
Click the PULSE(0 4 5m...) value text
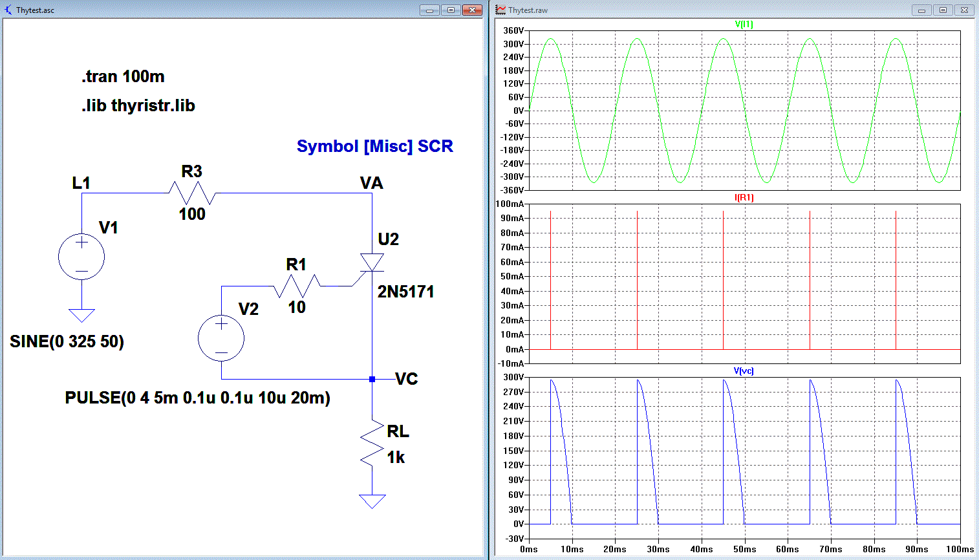[x=197, y=398]
